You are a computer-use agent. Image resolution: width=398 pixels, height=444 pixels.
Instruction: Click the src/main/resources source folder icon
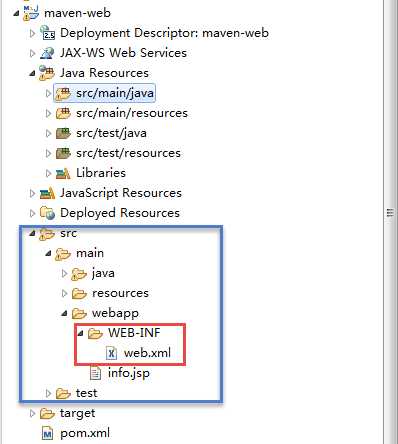63,113
